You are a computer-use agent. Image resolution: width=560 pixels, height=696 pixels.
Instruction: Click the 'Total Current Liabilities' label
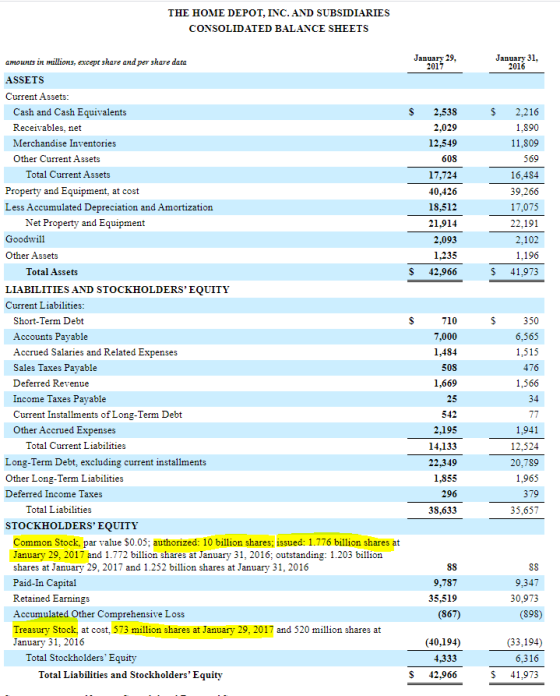pyautogui.click(x=75, y=446)
